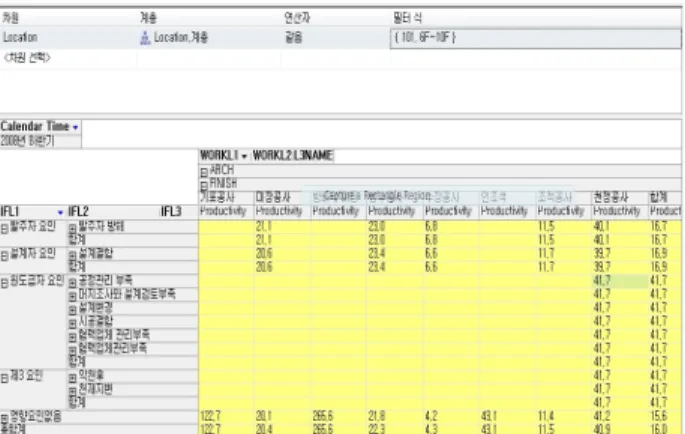Click the IFL2 field header
The height and width of the screenshot is (434, 685).
79,212
